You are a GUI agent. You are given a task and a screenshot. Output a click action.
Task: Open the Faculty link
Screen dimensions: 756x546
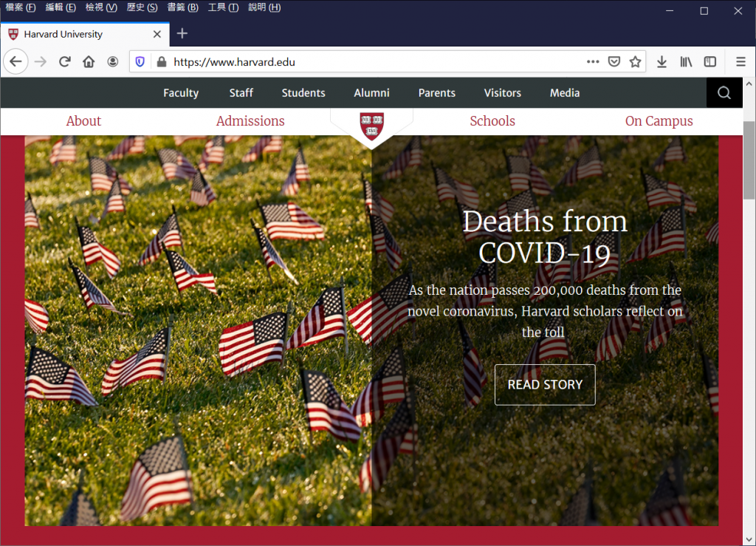point(181,92)
